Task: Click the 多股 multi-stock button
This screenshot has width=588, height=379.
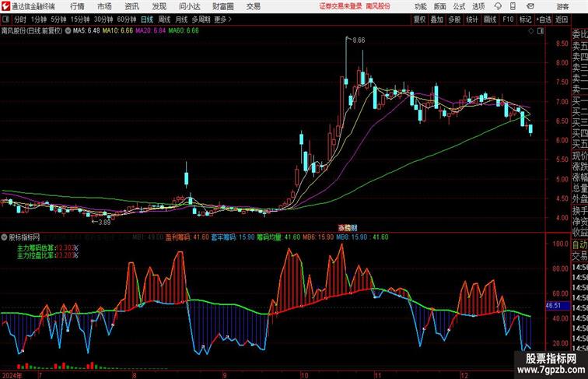Action: point(454,19)
